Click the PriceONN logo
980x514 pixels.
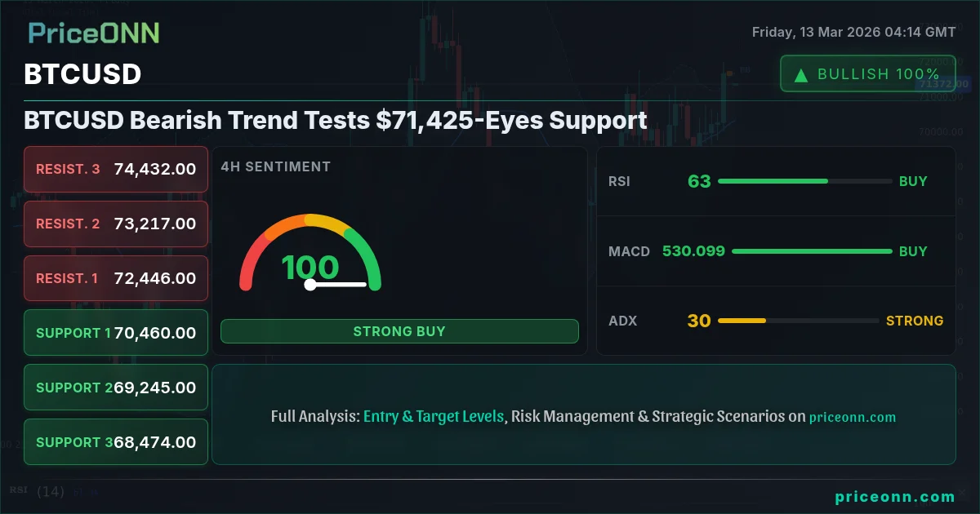click(94, 33)
